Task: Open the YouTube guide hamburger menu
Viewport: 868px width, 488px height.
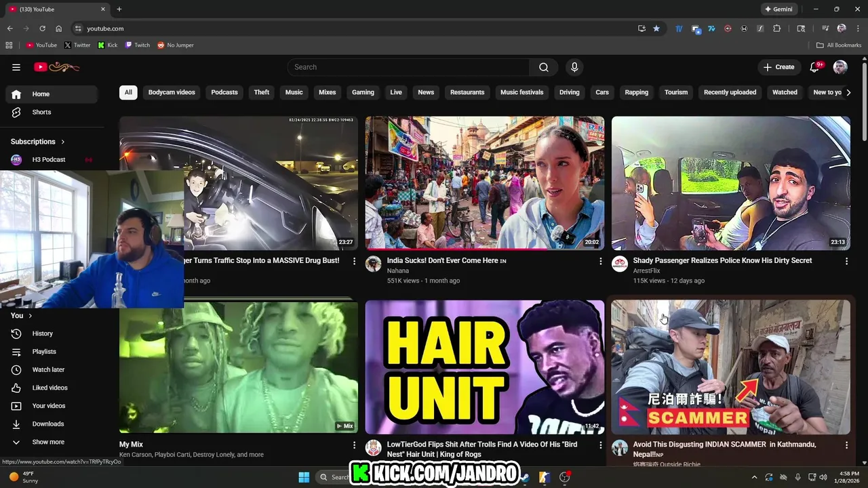Action: 16,67
